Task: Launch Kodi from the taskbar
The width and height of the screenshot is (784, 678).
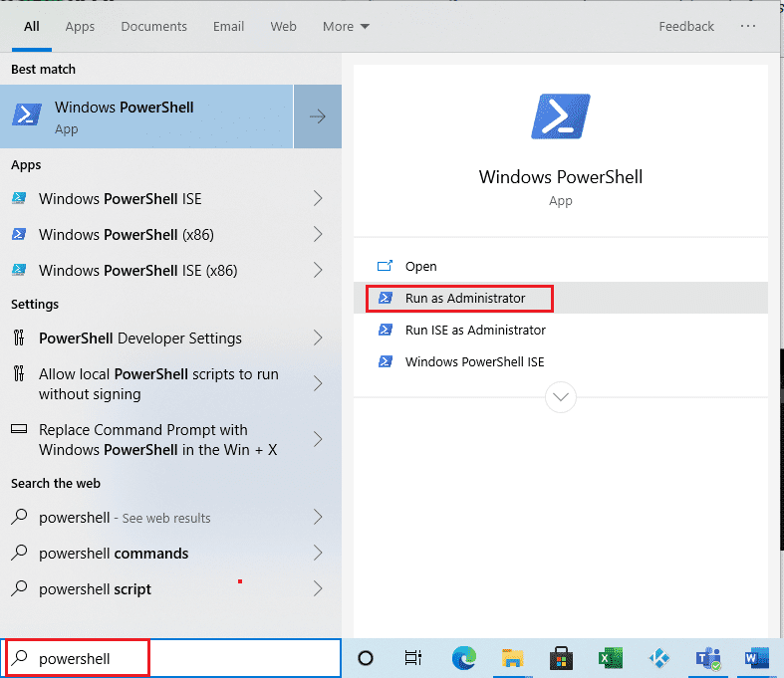Action: (x=659, y=658)
